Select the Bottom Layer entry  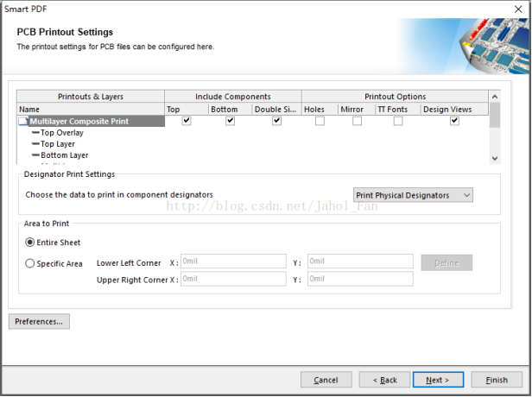click(64, 155)
